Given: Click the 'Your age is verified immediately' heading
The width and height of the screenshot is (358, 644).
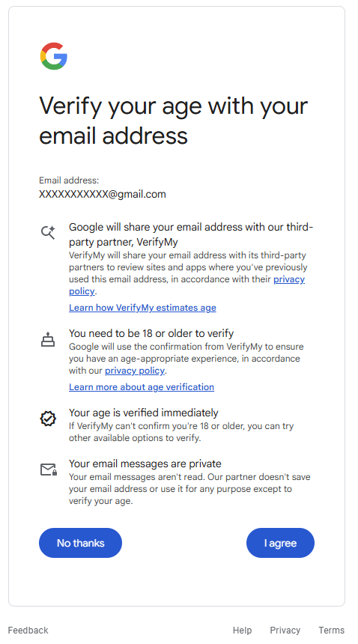Looking at the screenshot, I should pyautogui.click(x=144, y=413).
